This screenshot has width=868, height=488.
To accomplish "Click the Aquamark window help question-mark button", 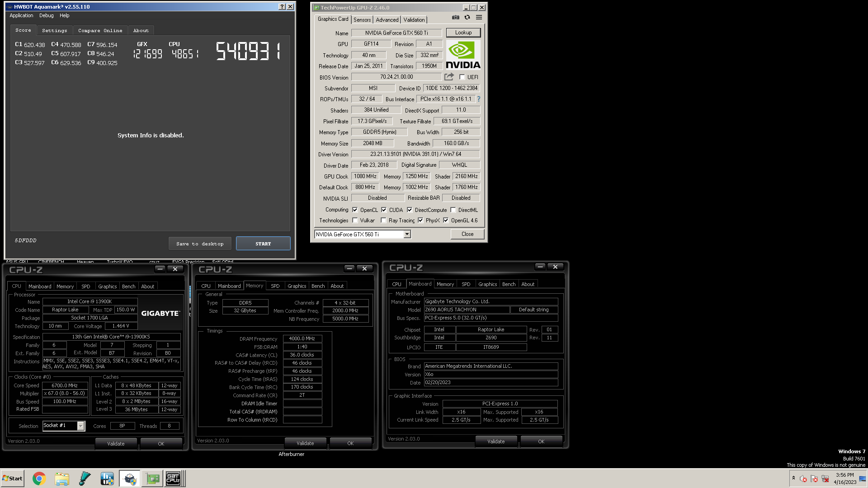I will tap(282, 7).
